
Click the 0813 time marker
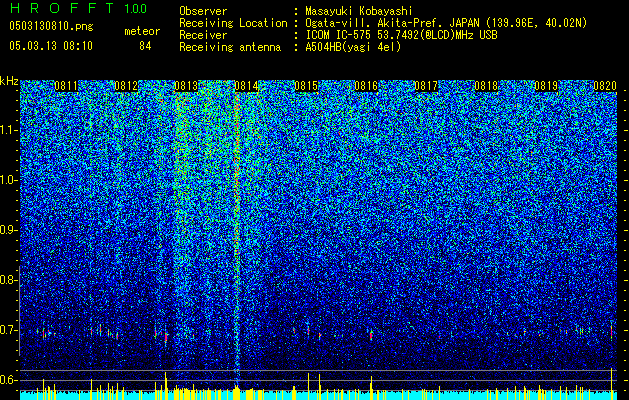coord(186,86)
